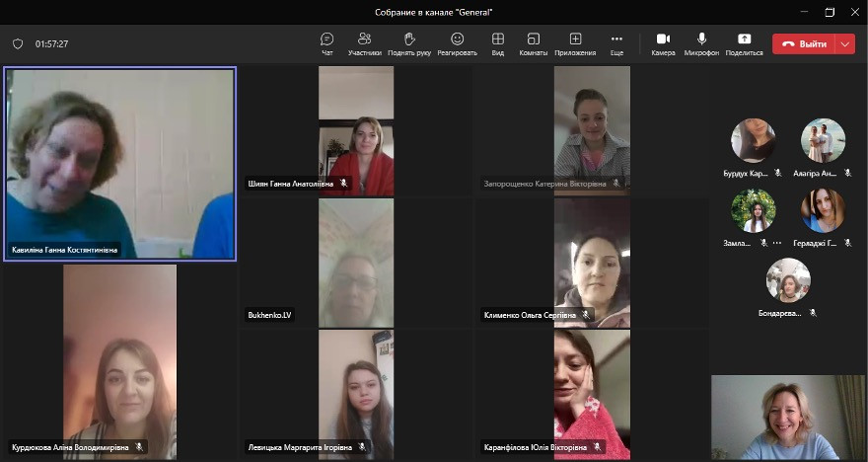Click muted mic icon beside Бурдух Кар...
This screenshot has width=868, height=462.
[778, 173]
